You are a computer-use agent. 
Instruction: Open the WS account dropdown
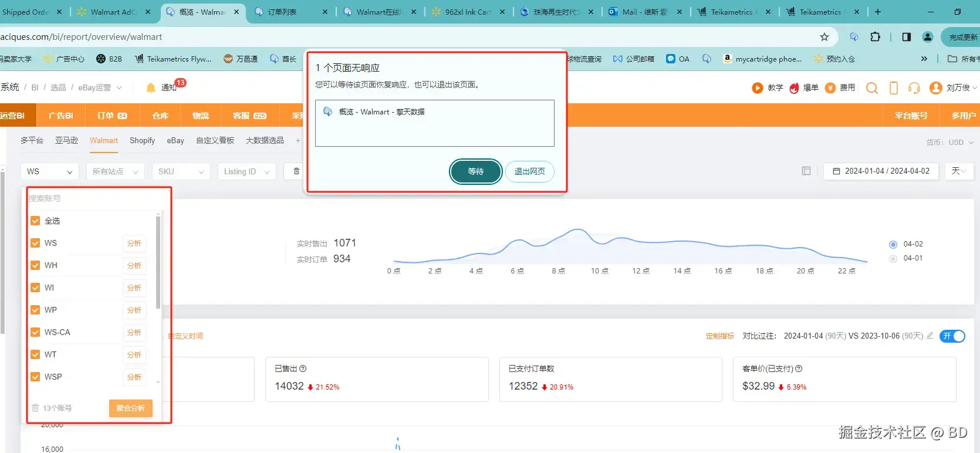50,171
